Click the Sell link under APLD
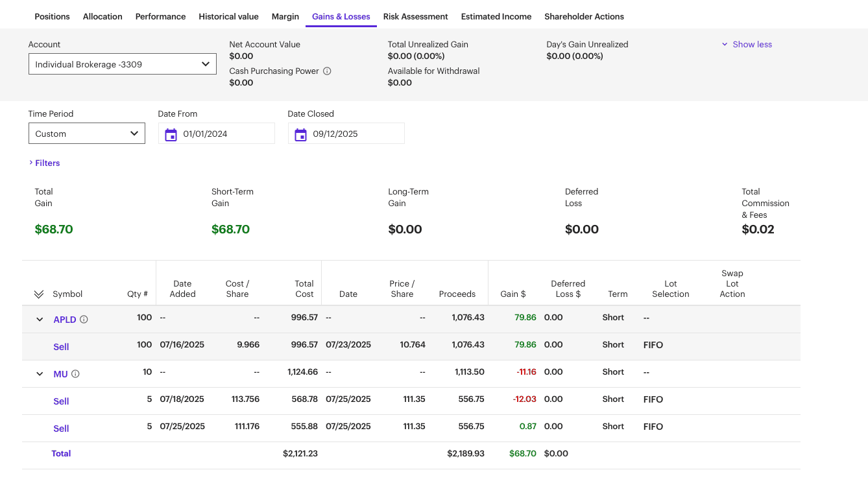This screenshot has height=483, width=868. pyautogui.click(x=61, y=347)
